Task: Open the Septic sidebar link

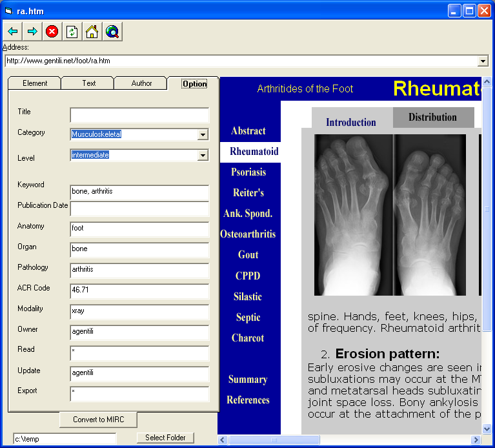Action: (x=248, y=318)
